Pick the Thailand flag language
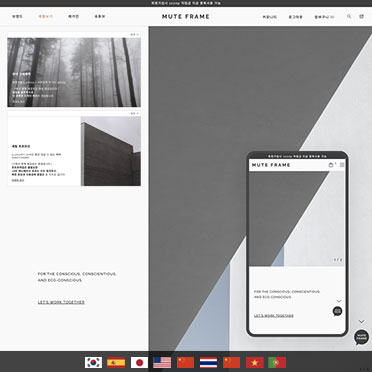Viewport: 372px width, 372px height. tap(208, 362)
